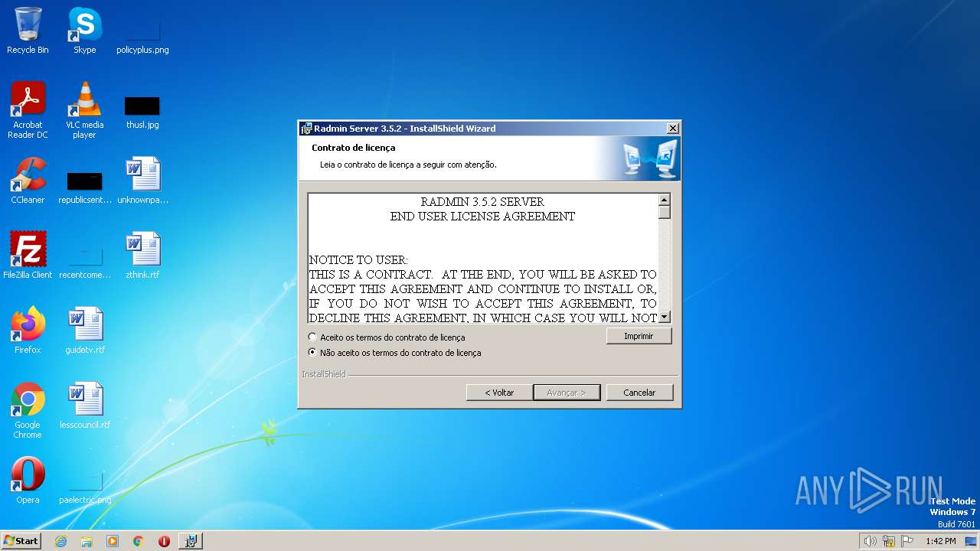This screenshot has width=980, height=551.
Task: Open Firefox from the desktop
Action: [x=28, y=331]
